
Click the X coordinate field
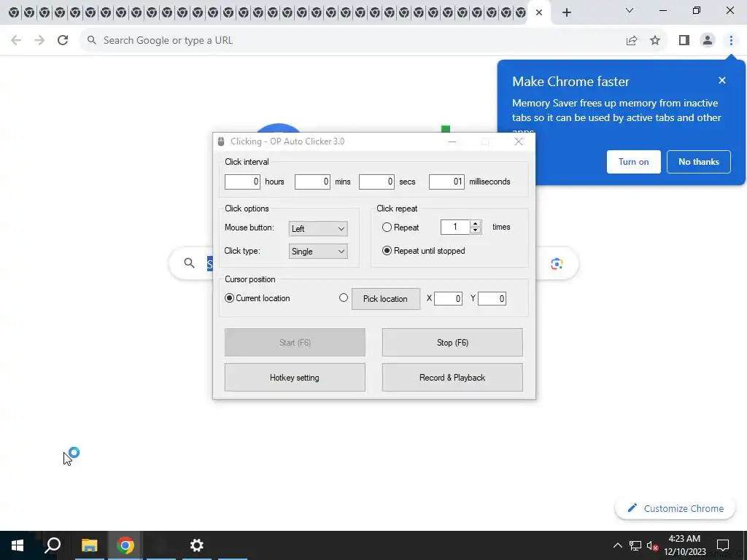(448, 298)
